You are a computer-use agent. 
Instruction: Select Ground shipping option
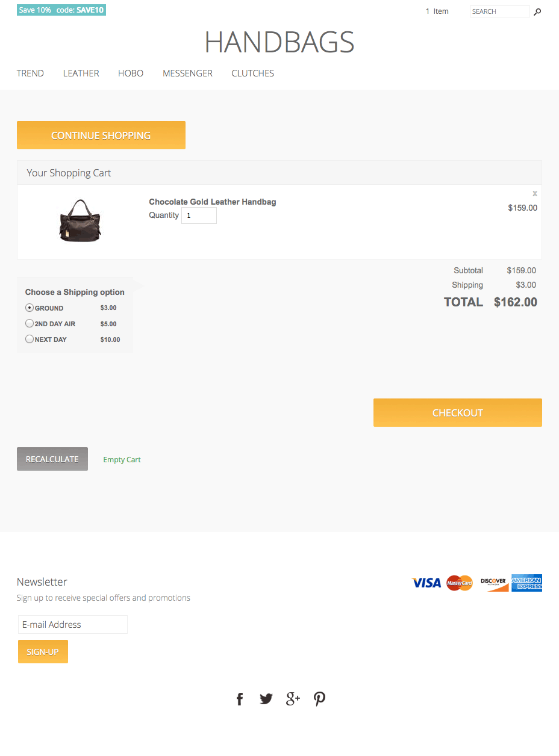click(x=30, y=308)
